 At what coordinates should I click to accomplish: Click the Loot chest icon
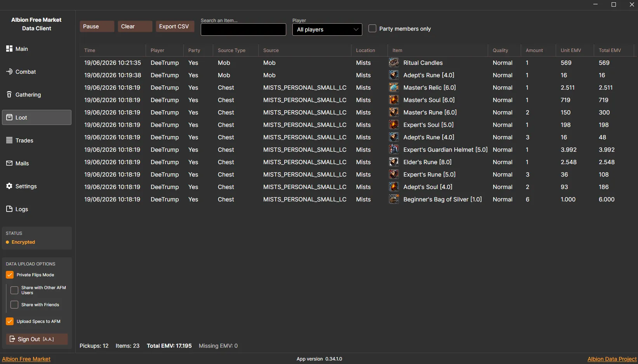point(9,117)
